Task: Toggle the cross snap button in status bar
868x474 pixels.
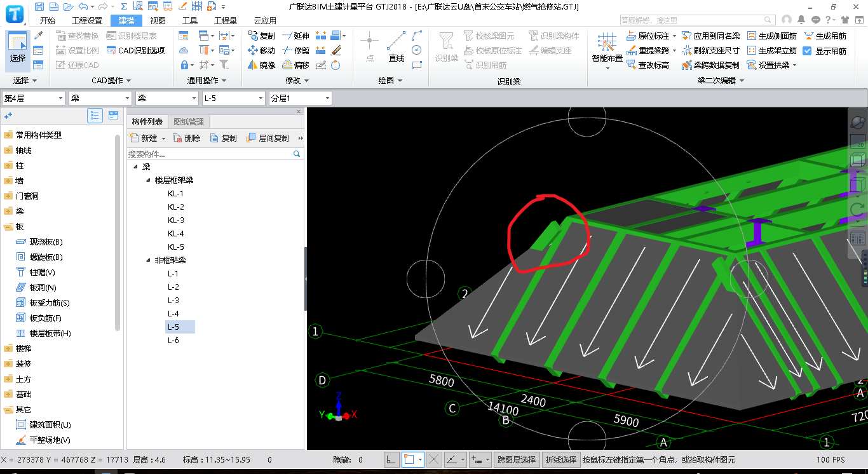Action: click(434, 459)
